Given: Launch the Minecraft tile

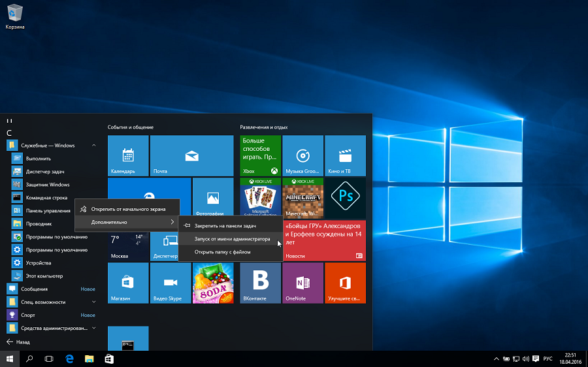Looking at the screenshot, I should 302,197.
